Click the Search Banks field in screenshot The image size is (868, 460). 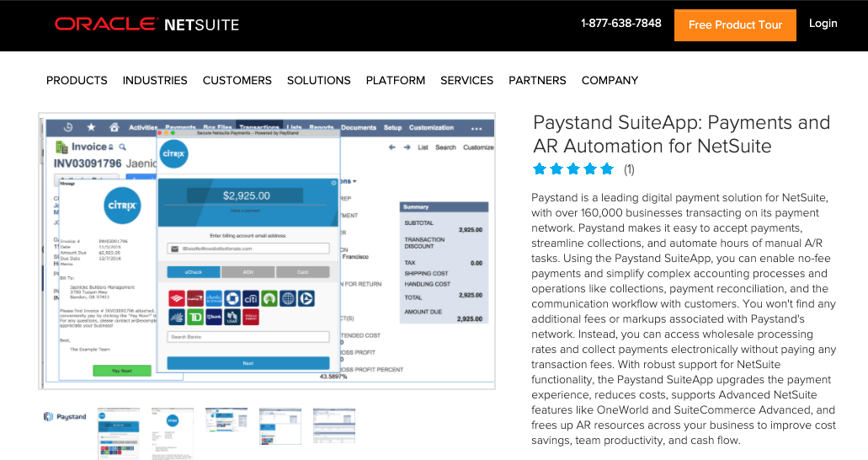tap(248, 337)
